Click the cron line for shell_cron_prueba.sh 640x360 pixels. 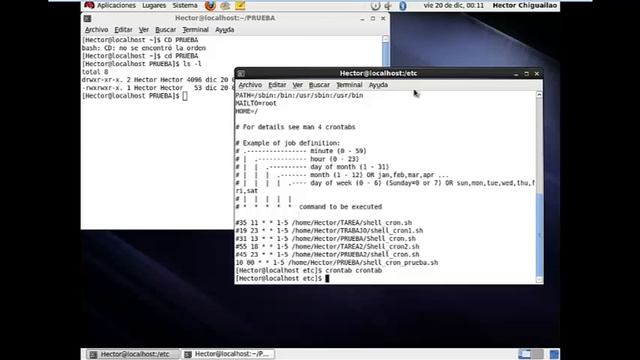click(x=337, y=262)
